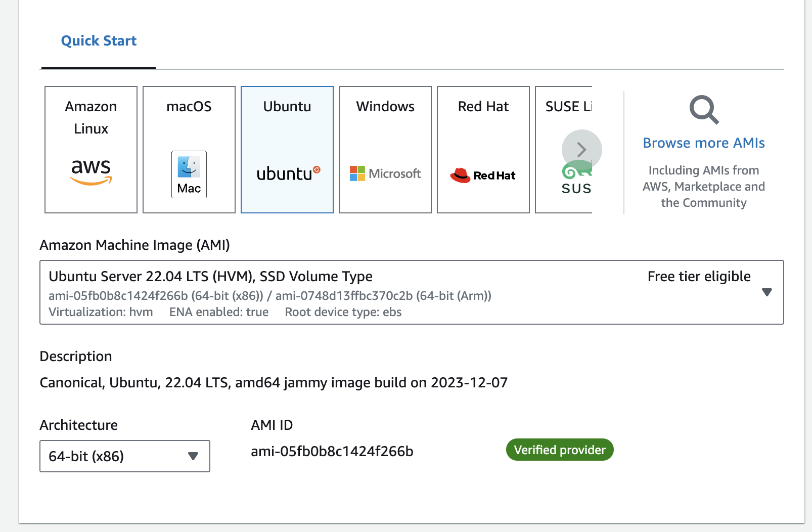Select the SUSE Linux AMI card
This screenshot has height=532, width=812.
[x=563, y=150]
